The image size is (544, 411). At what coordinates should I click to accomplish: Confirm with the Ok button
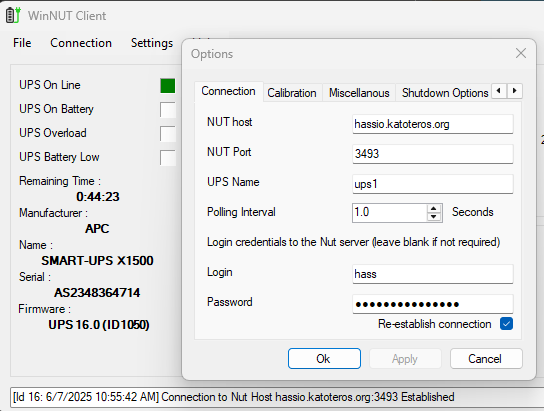324,359
